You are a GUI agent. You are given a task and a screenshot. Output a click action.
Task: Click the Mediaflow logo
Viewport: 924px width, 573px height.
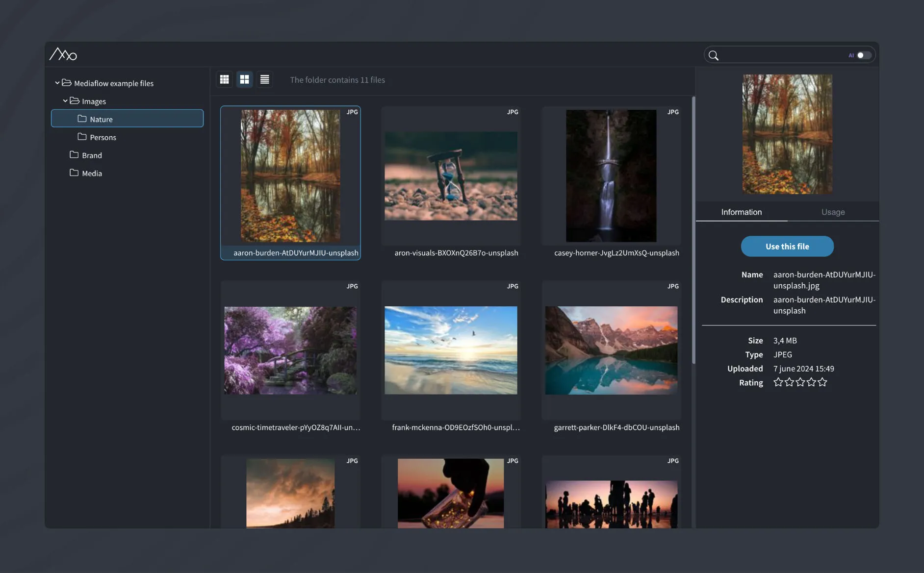point(63,54)
